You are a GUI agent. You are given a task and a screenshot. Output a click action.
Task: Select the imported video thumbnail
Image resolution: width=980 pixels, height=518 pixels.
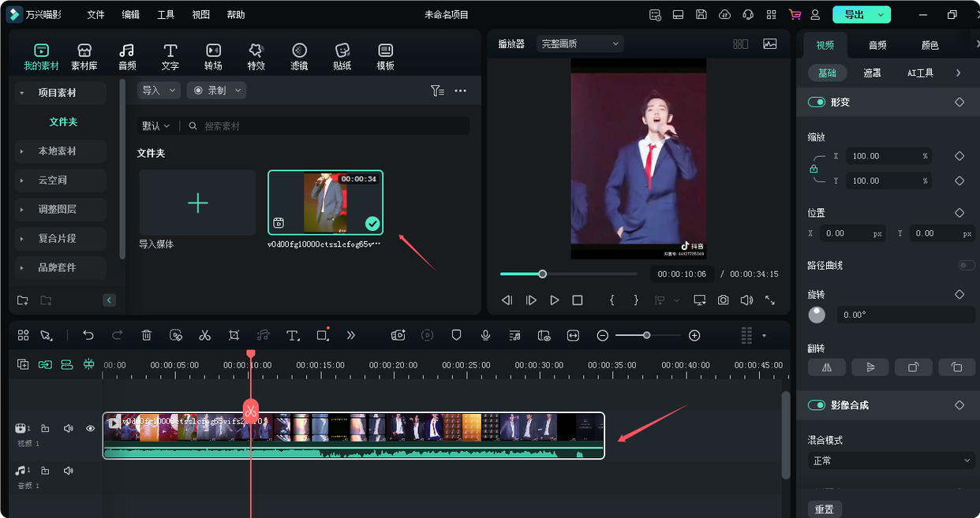(325, 203)
